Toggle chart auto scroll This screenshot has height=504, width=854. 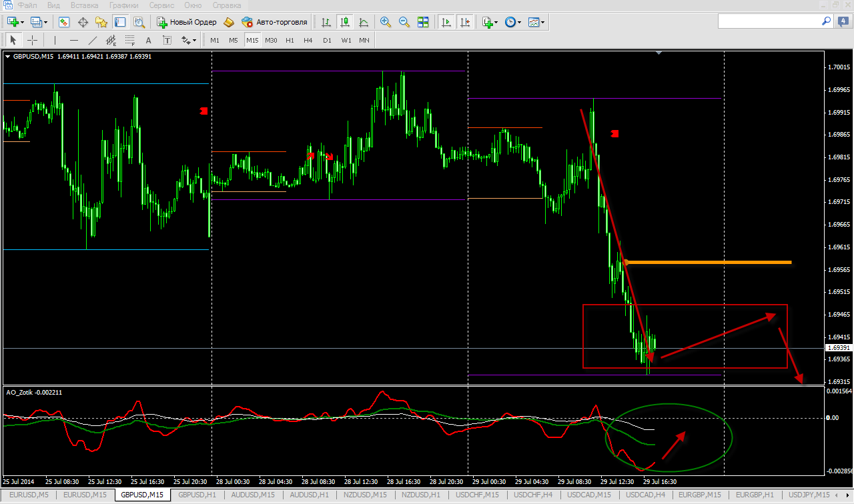click(446, 22)
